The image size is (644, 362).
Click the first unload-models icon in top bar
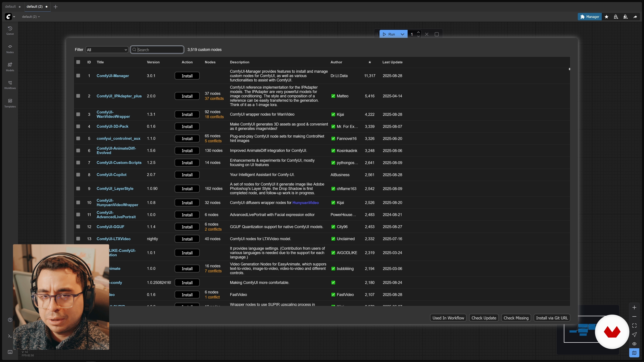click(x=616, y=17)
